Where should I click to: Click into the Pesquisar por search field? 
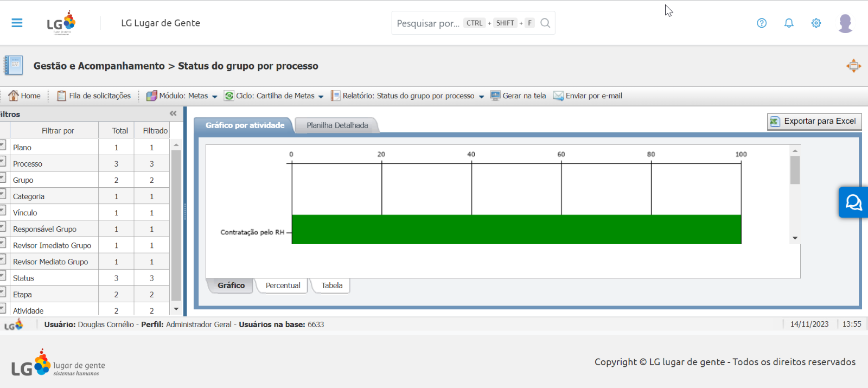click(428, 23)
